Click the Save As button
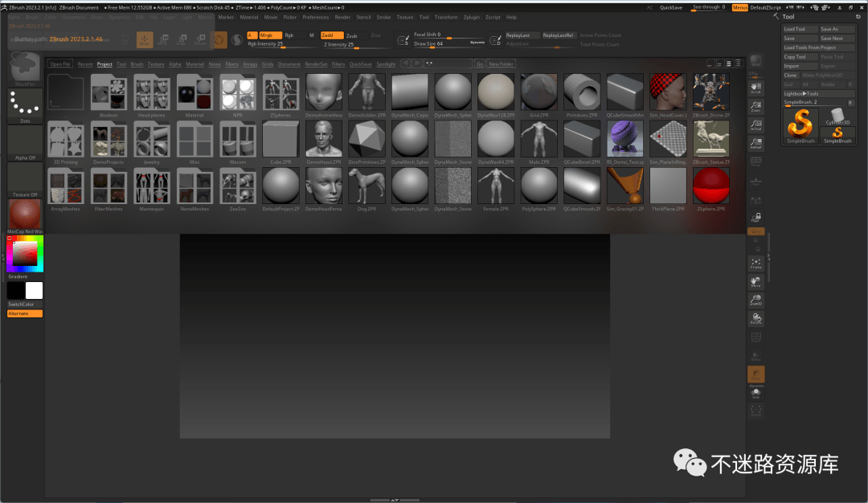The width and height of the screenshot is (868, 503). click(x=837, y=29)
